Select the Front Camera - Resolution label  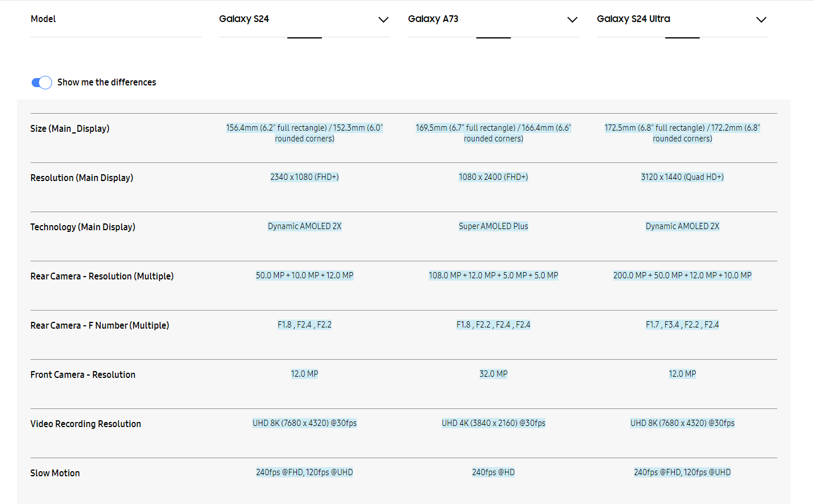pos(83,374)
